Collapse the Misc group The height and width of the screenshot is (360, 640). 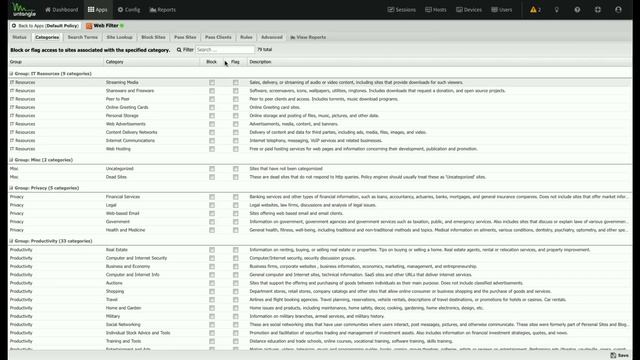[x=11, y=160]
